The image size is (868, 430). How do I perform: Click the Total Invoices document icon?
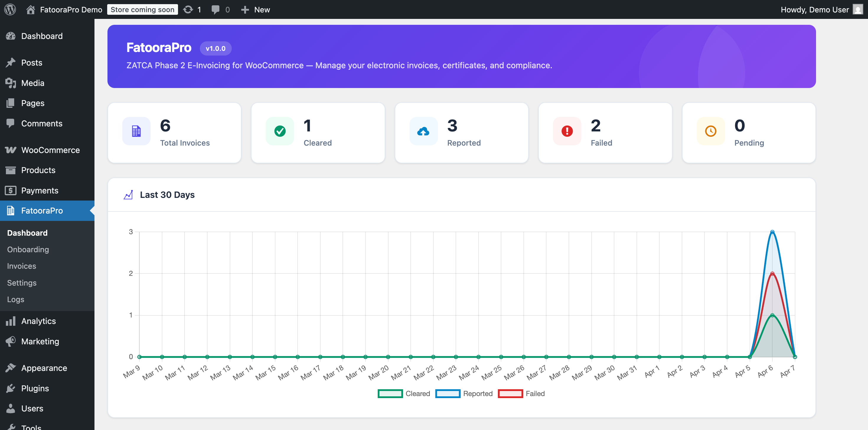(x=136, y=131)
